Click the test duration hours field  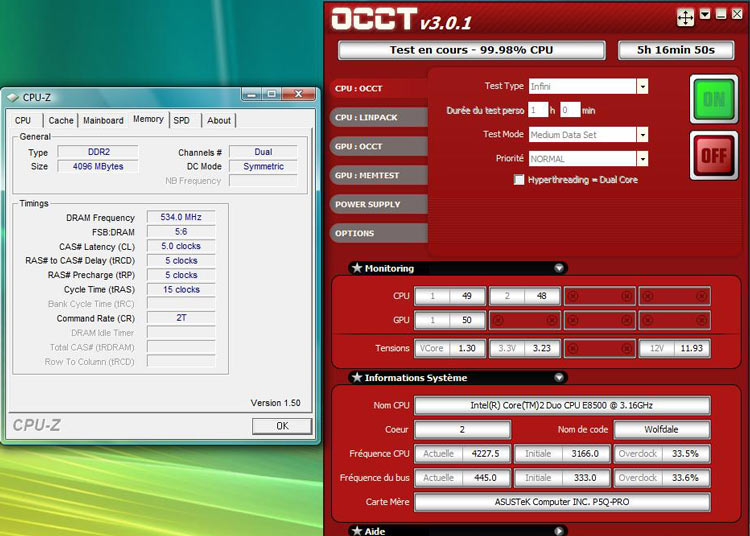point(538,110)
